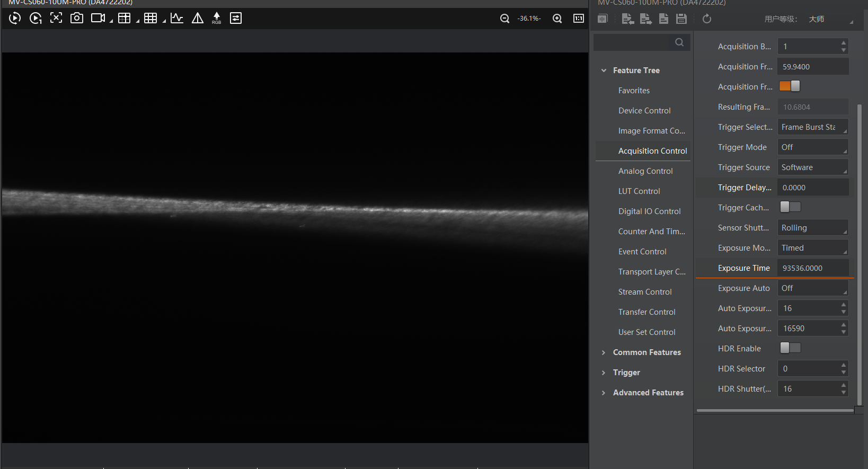Toggle Acquisition Frame Rate enable switch

pos(790,86)
